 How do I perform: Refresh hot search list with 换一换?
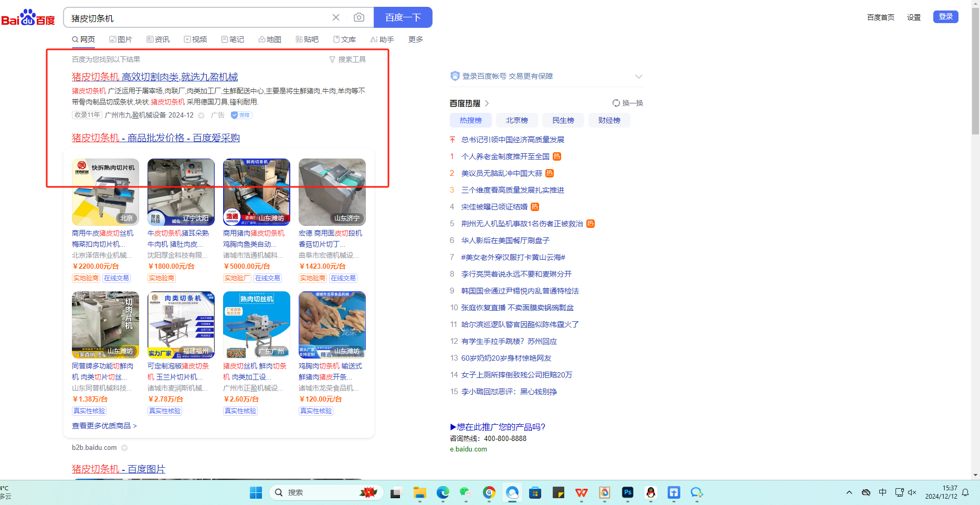tap(627, 103)
